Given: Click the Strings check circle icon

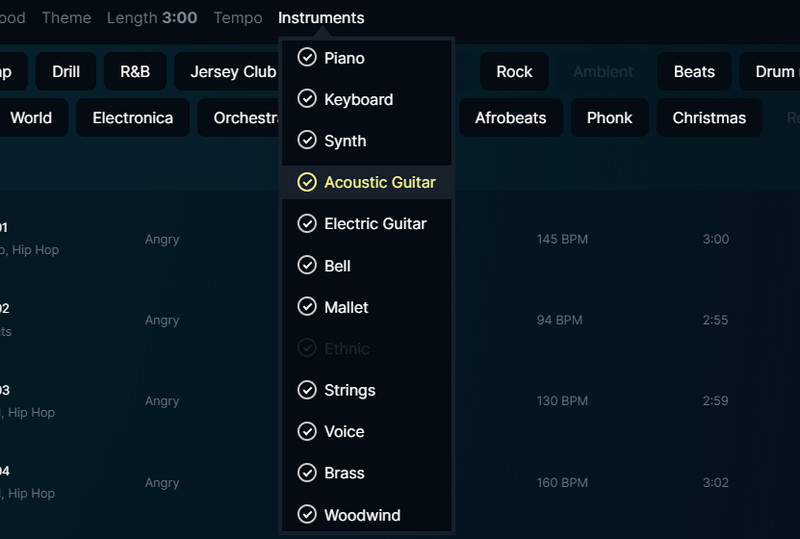Looking at the screenshot, I should point(307,390).
